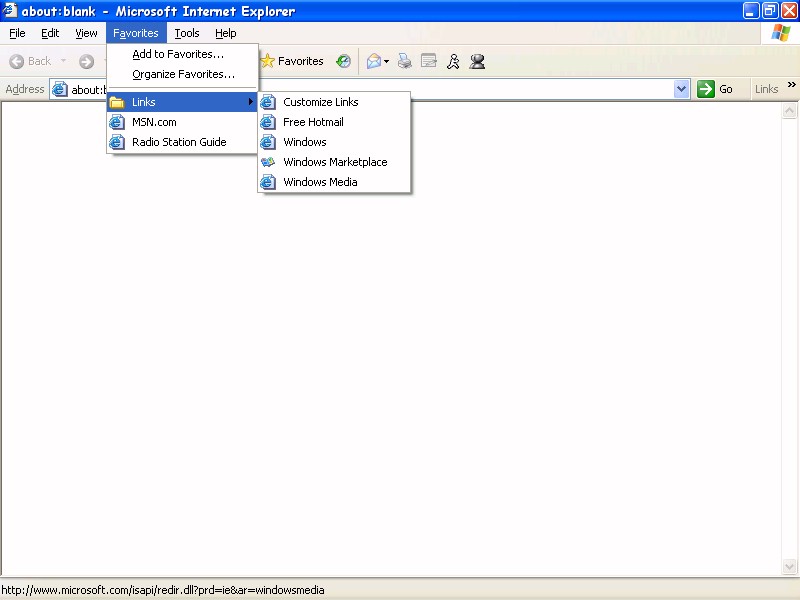The width and height of the screenshot is (800, 600).
Task: Close the Internet Explorer window
Action: point(789,11)
